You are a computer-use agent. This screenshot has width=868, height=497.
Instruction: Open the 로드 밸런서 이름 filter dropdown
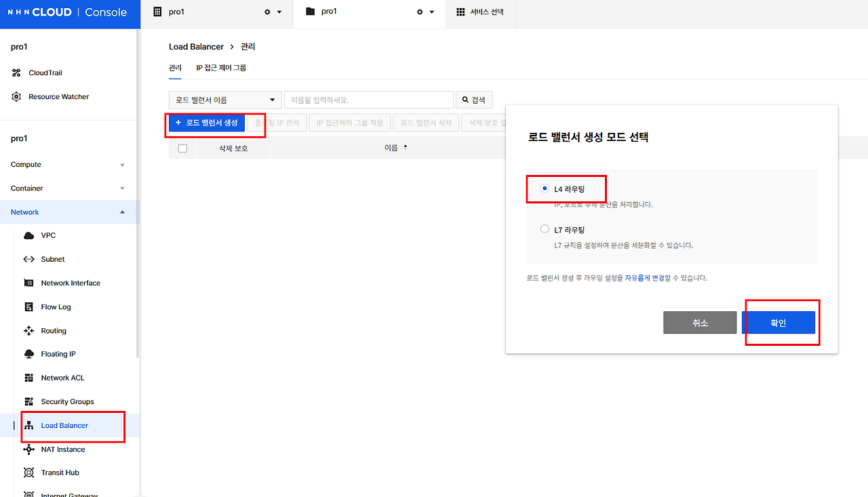click(225, 100)
